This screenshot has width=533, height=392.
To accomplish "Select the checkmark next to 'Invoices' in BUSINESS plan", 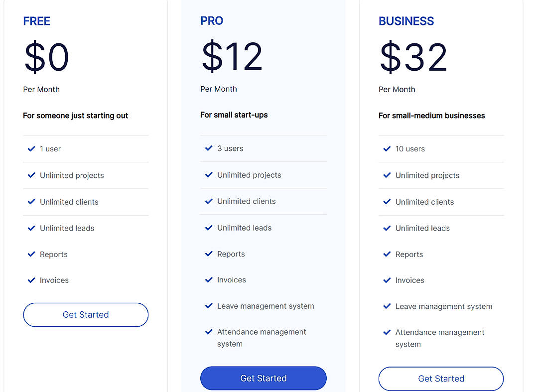I will coord(386,280).
